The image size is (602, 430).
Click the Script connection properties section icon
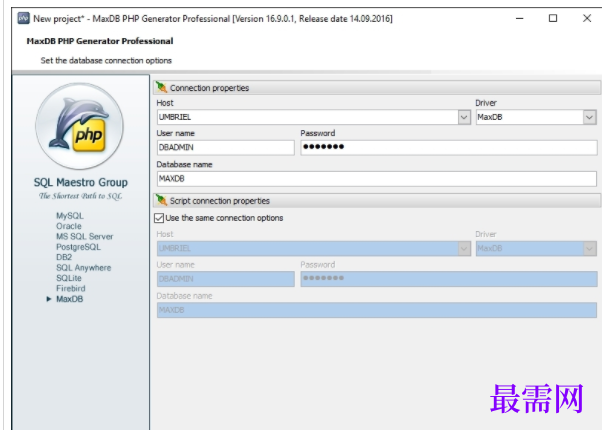tap(161, 200)
